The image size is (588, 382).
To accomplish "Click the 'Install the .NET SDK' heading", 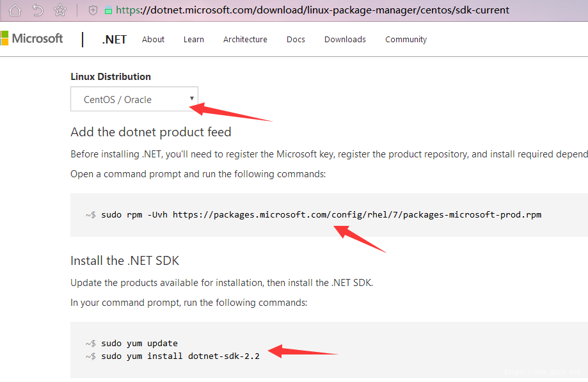I will [125, 260].
